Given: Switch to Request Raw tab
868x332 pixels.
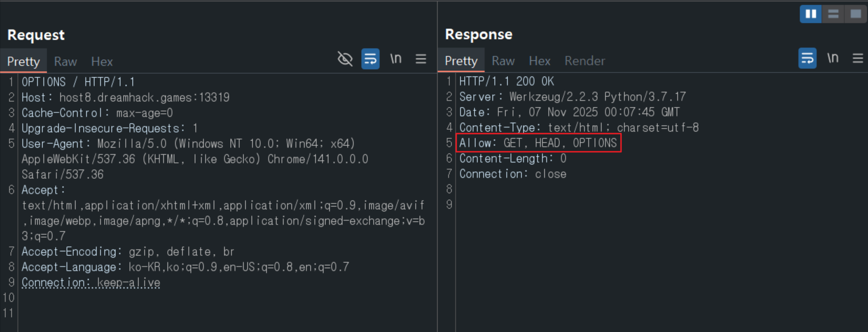Looking at the screenshot, I should tap(65, 62).
